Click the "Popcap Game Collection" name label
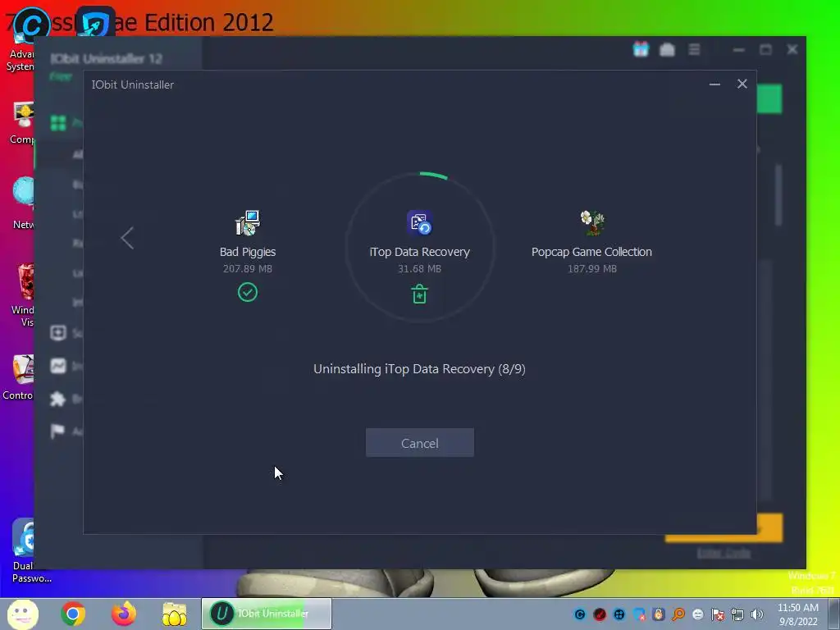Viewport: 840px width, 630px height. (x=591, y=252)
